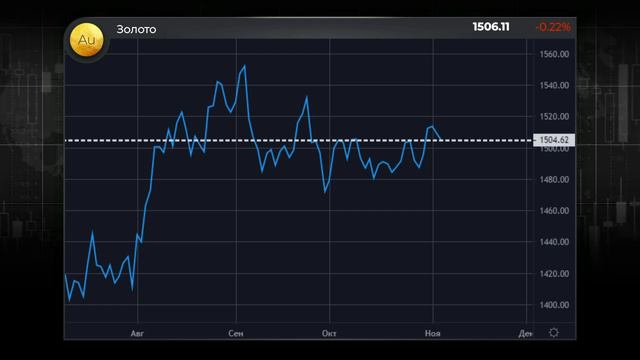Click the 1420.00 price axis label

(554, 273)
